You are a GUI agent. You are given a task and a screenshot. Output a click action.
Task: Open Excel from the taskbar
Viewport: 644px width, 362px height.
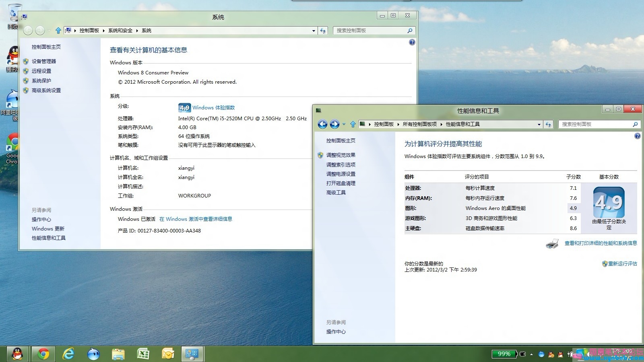click(143, 354)
